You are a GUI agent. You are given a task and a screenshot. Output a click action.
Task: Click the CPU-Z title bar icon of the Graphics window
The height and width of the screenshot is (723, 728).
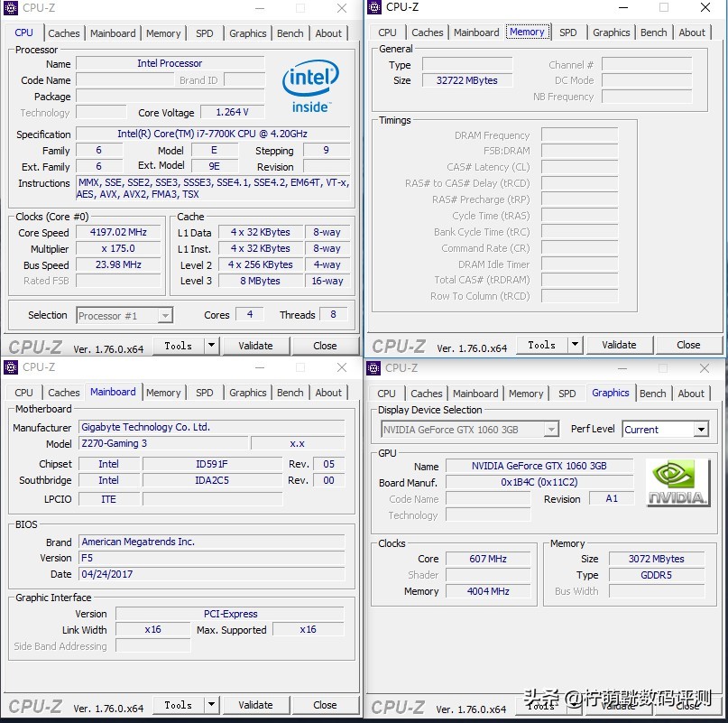pos(373,367)
